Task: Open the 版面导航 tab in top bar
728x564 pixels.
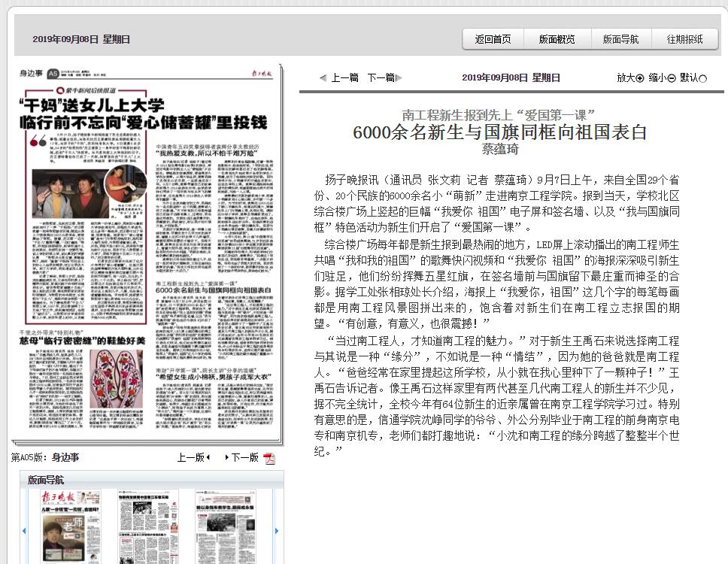Action: click(620, 39)
